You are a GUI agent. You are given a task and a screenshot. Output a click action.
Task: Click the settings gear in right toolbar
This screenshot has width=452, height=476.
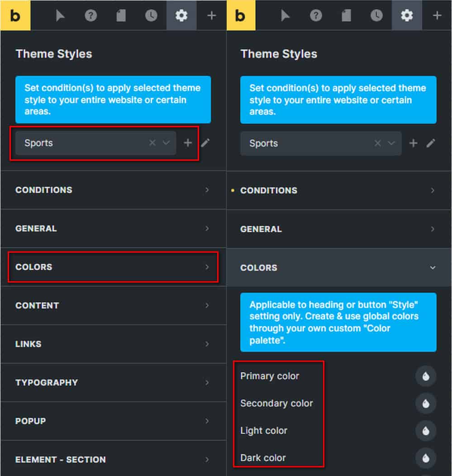click(406, 15)
